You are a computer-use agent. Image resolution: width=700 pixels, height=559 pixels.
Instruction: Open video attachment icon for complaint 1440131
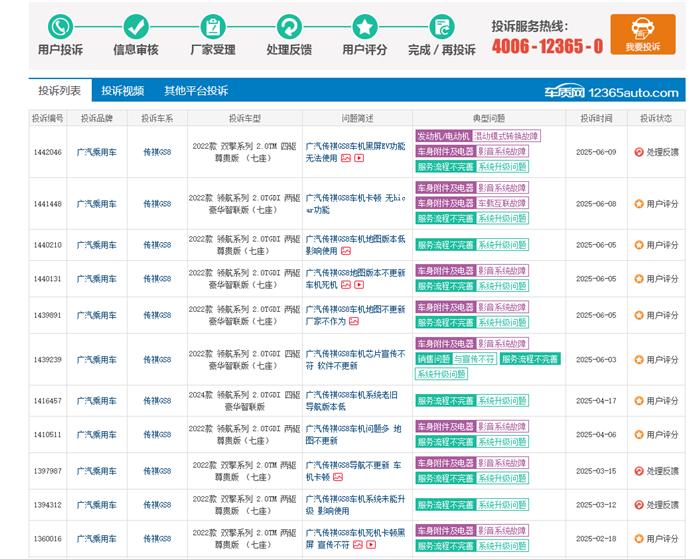[x=359, y=285]
